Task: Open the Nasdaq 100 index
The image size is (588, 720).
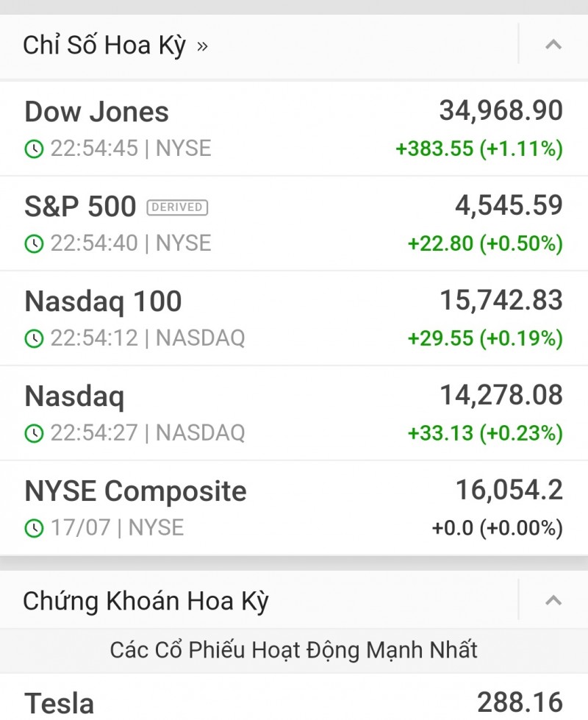Action: tap(103, 302)
